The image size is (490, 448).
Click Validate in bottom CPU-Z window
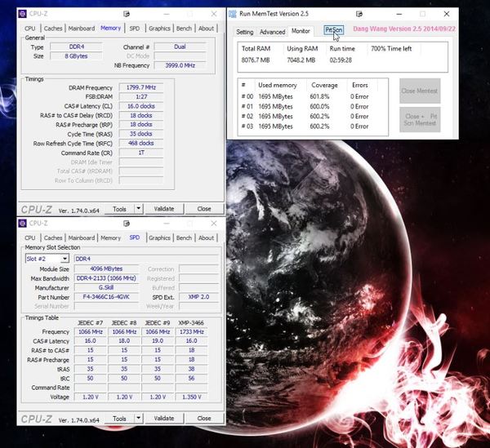164,419
